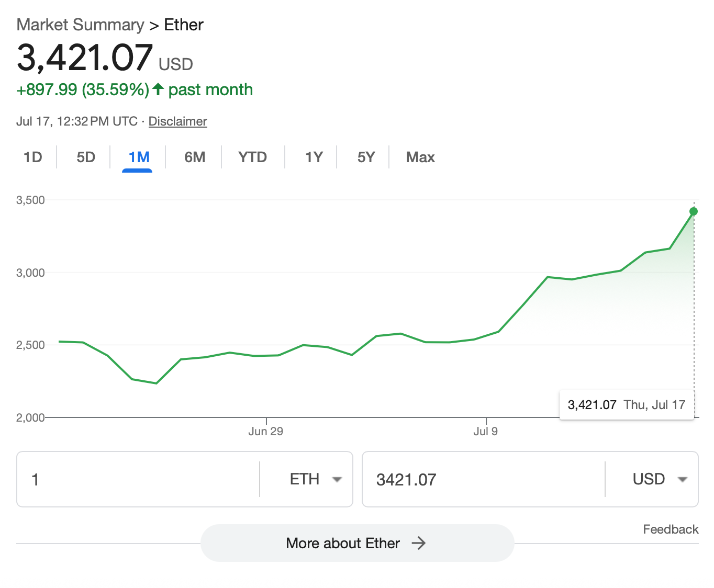This screenshot has height=588, width=714.
Task: Open the Feedback link
Action: tap(671, 529)
